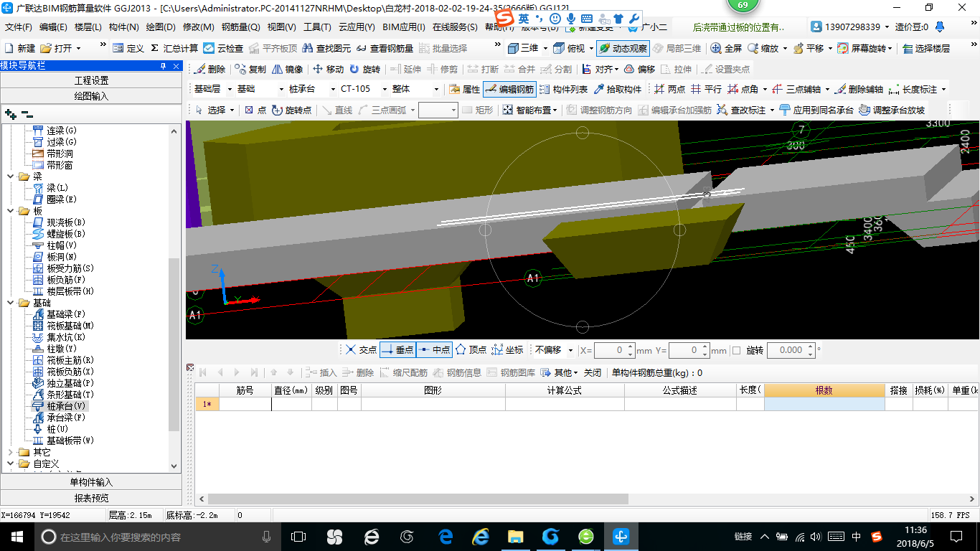980x551 pixels.
Task: Select 桩承台(V) tree item
Action: pos(59,406)
